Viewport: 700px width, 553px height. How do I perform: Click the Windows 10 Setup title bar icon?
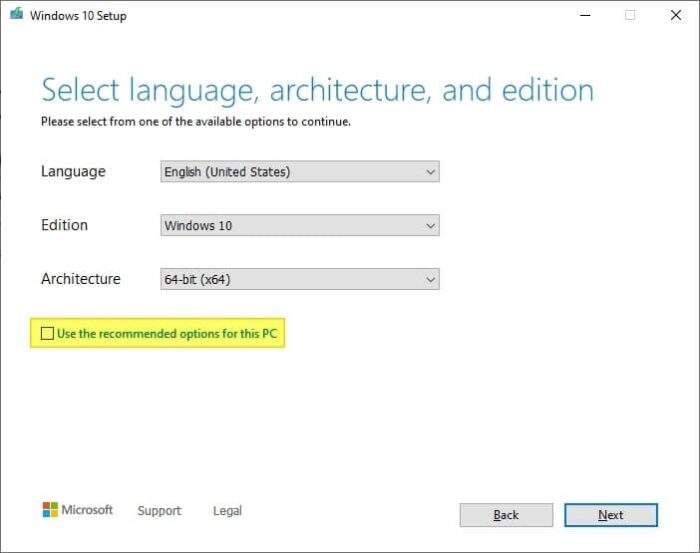click(x=17, y=14)
